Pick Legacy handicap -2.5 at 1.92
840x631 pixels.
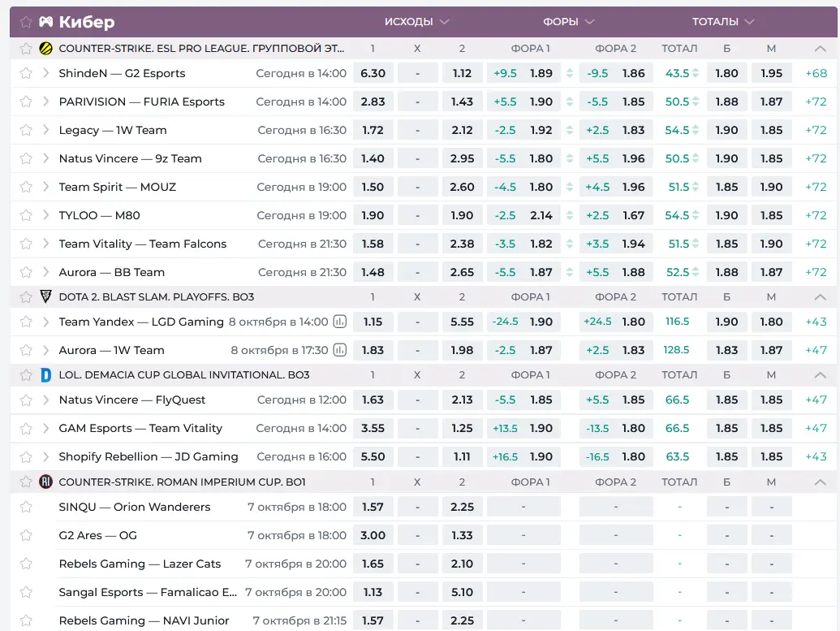tap(523, 130)
